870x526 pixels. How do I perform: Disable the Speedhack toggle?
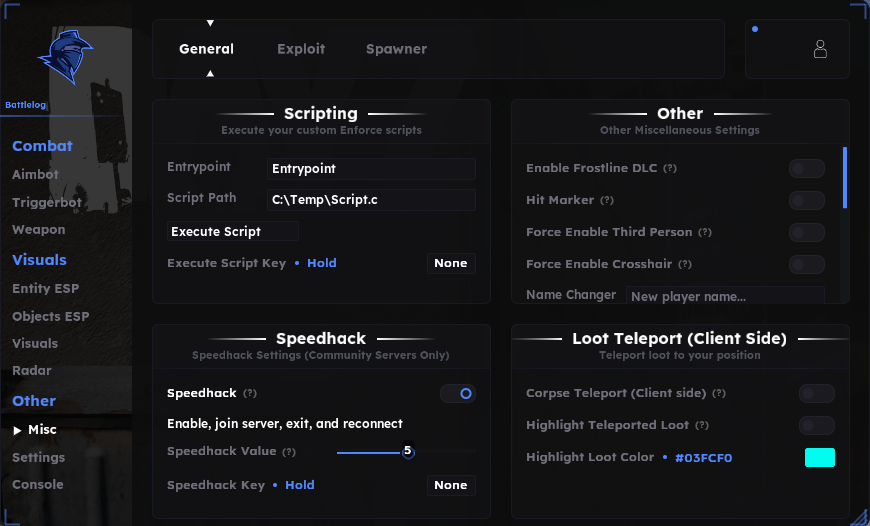click(458, 393)
